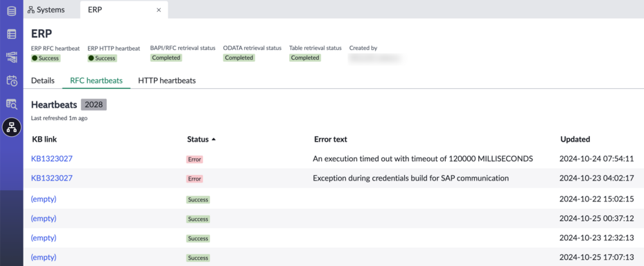Click BAPI/RFC retrieval status Completed badge
The height and width of the screenshot is (266, 644).
click(166, 58)
